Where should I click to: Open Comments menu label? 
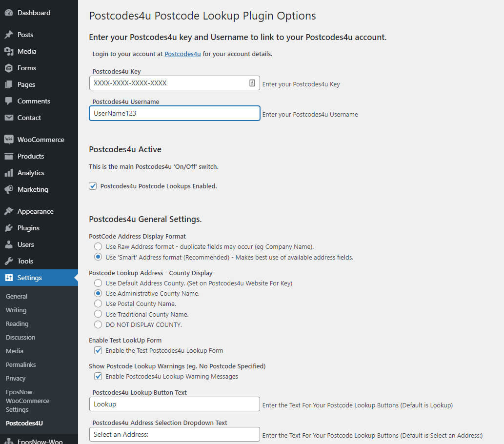click(34, 101)
